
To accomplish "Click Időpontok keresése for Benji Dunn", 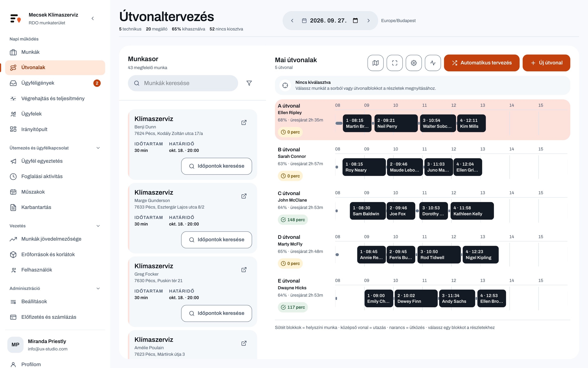I will click(216, 166).
